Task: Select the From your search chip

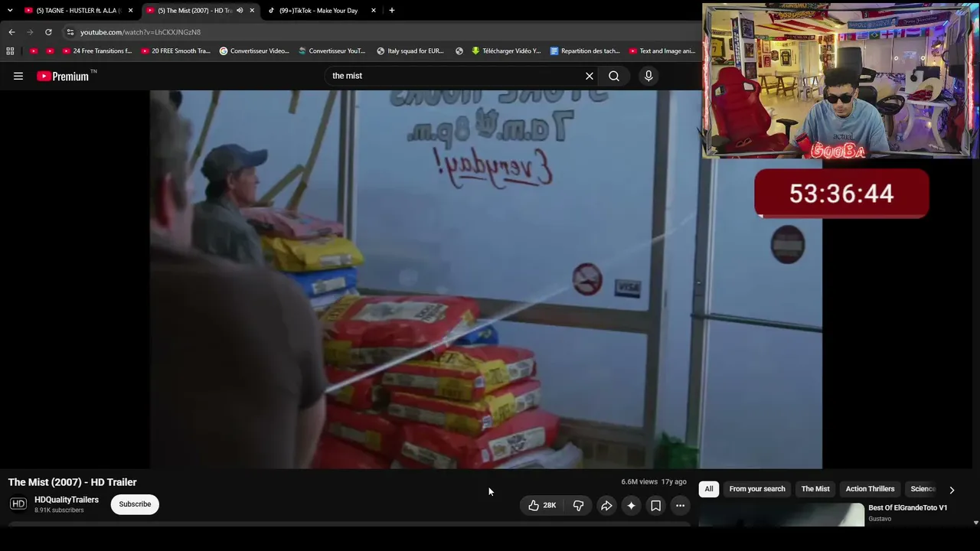Action: pyautogui.click(x=757, y=489)
